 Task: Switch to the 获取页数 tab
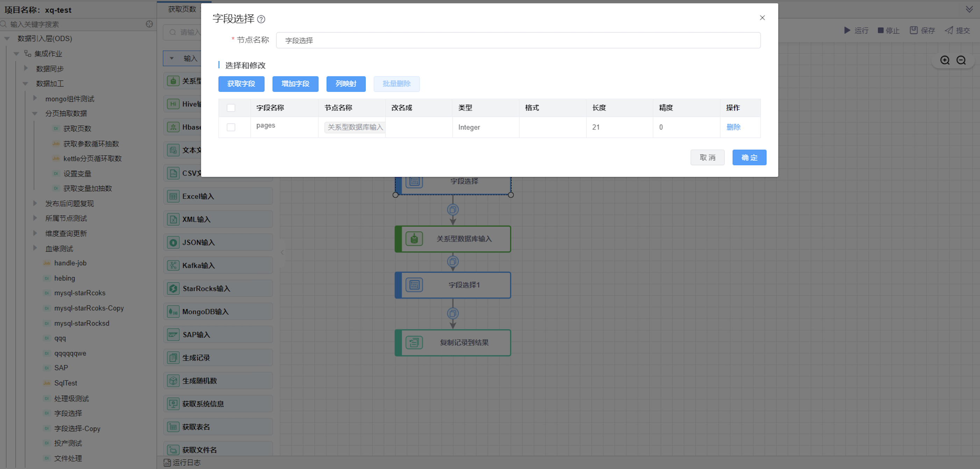pyautogui.click(x=182, y=9)
